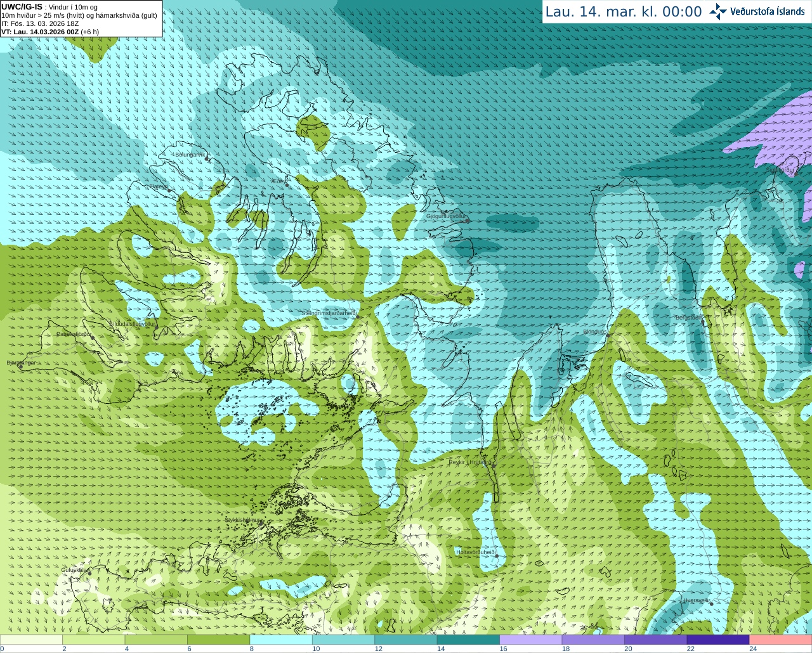812x653 pixels.
Task: Select the 6–8 m/s dark green legend swatch
Action: pos(218,639)
